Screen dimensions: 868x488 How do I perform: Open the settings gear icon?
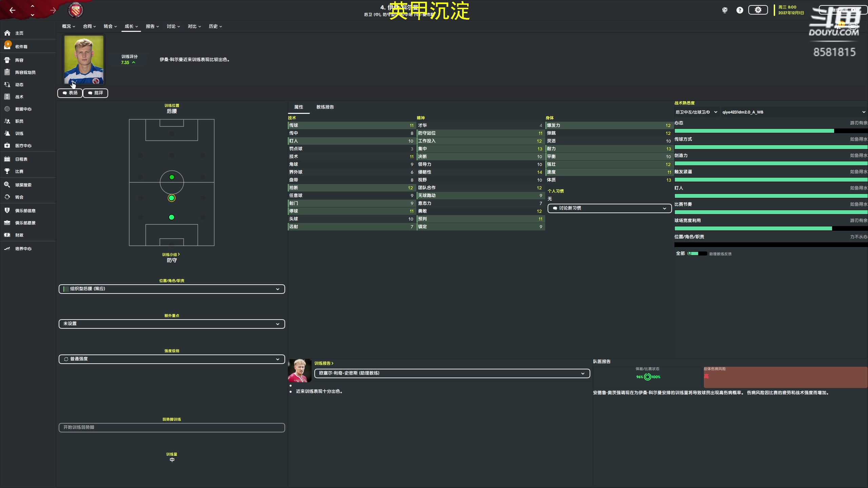pos(758,10)
